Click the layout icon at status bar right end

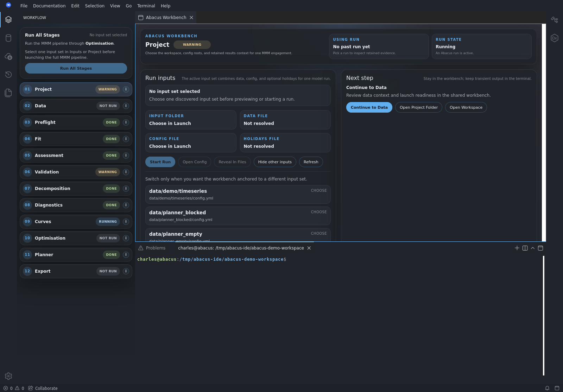[557, 388]
